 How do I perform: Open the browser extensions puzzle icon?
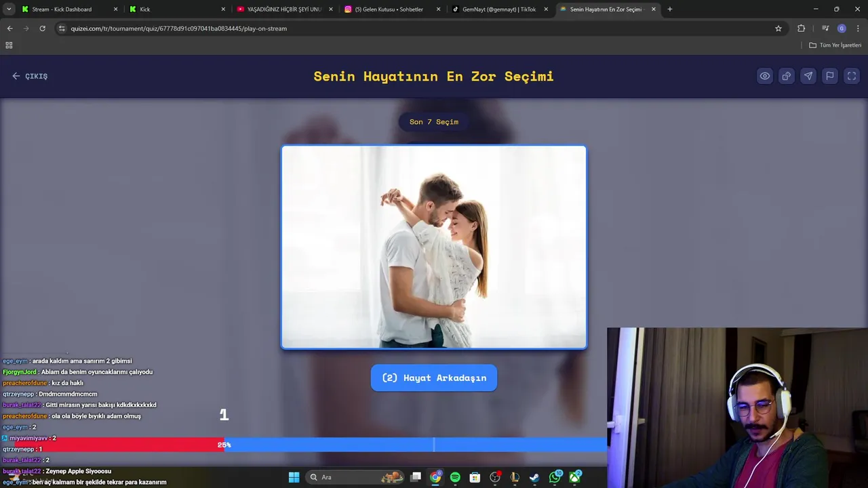click(801, 28)
